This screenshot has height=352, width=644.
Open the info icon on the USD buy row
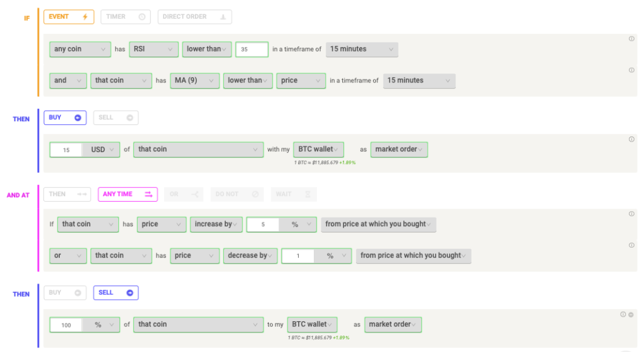[x=631, y=140]
